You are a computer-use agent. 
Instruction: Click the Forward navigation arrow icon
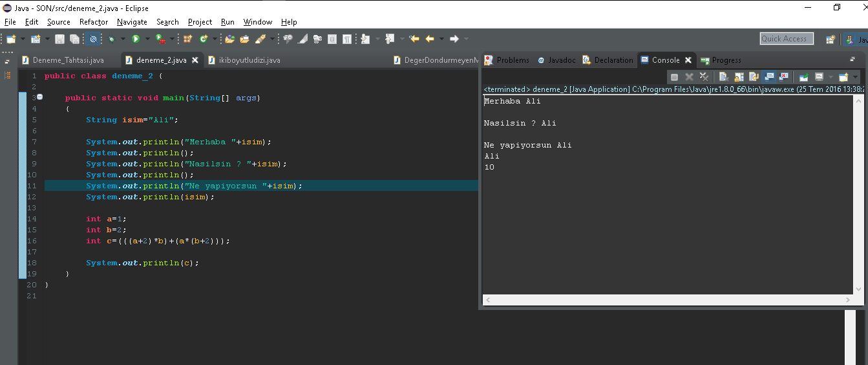[454, 39]
